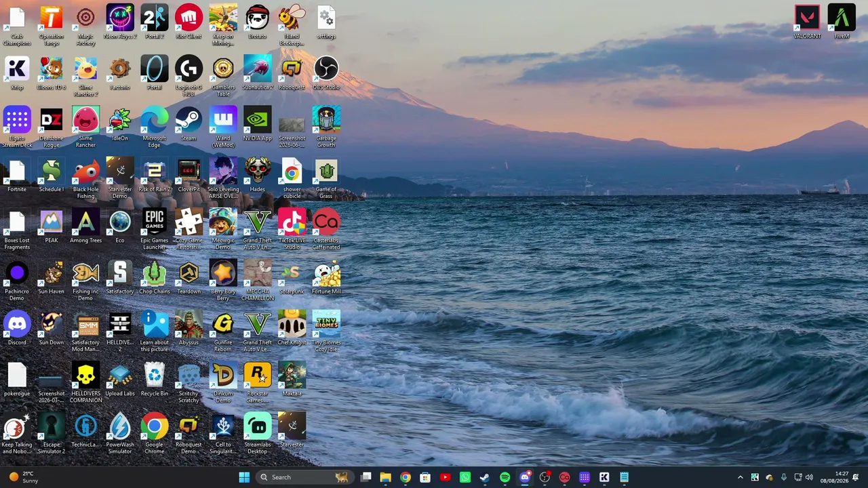The width and height of the screenshot is (868, 488).
Task: Open Task View from the taskbar
Action: point(366,477)
